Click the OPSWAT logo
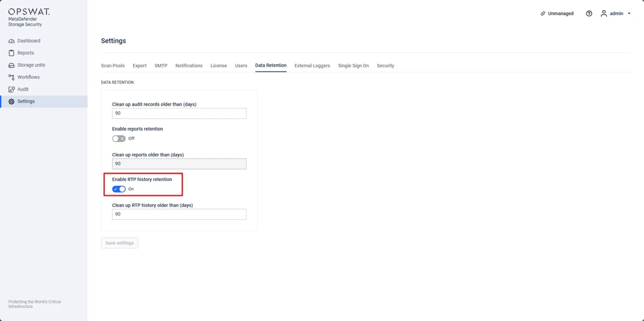Image resolution: width=644 pixels, height=321 pixels. point(29,12)
